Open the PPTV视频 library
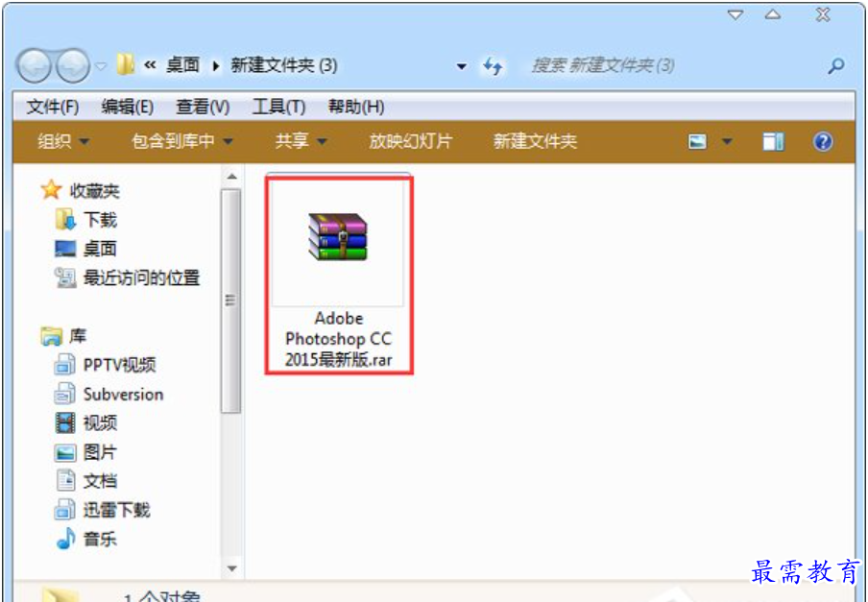The width and height of the screenshot is (868, 602). point(105,365)
